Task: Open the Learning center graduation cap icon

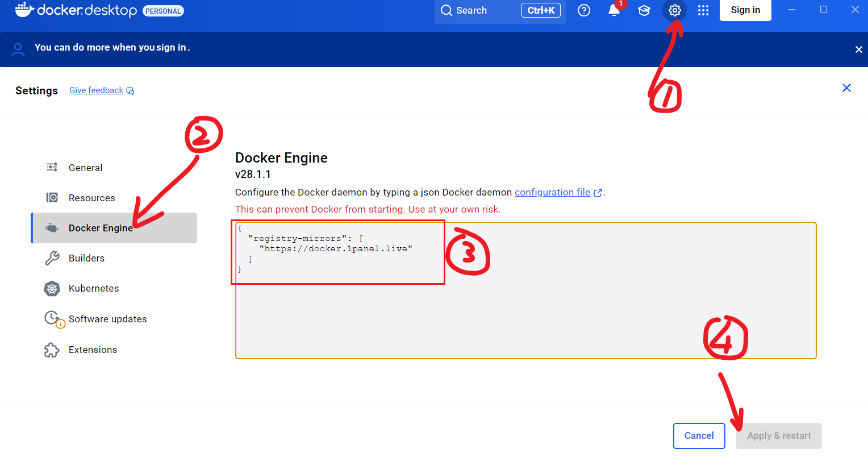Action: click(644, 10)
